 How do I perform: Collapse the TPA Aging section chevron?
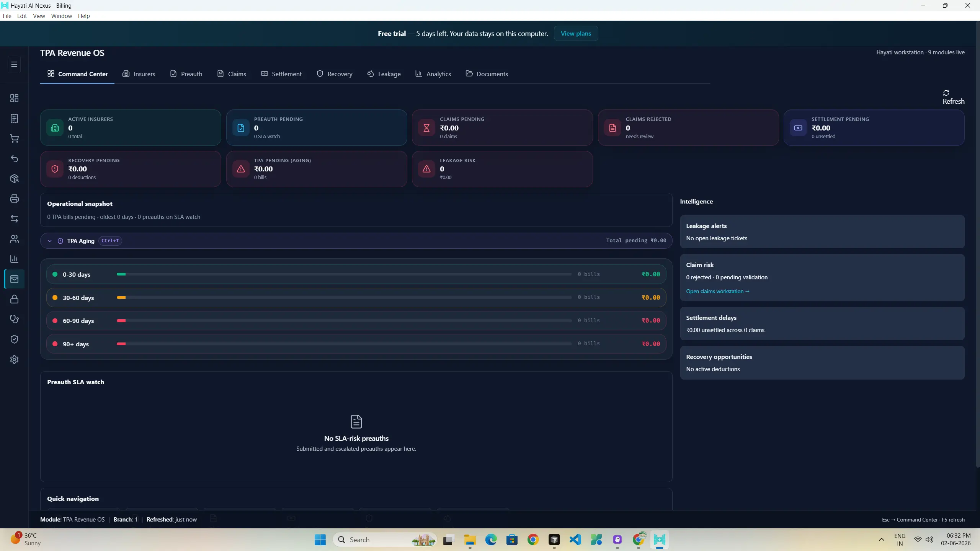click(49, 241)
